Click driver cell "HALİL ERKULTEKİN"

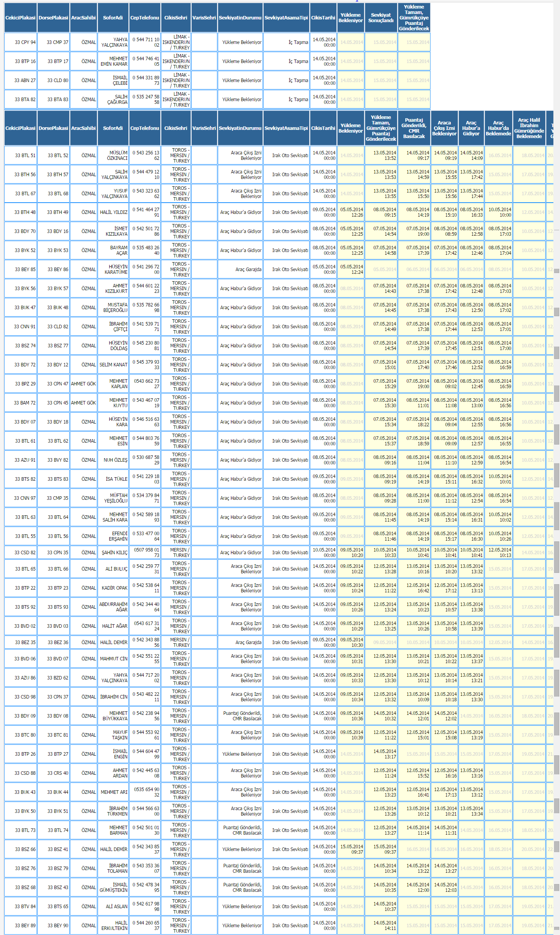(x=113, y=925)
